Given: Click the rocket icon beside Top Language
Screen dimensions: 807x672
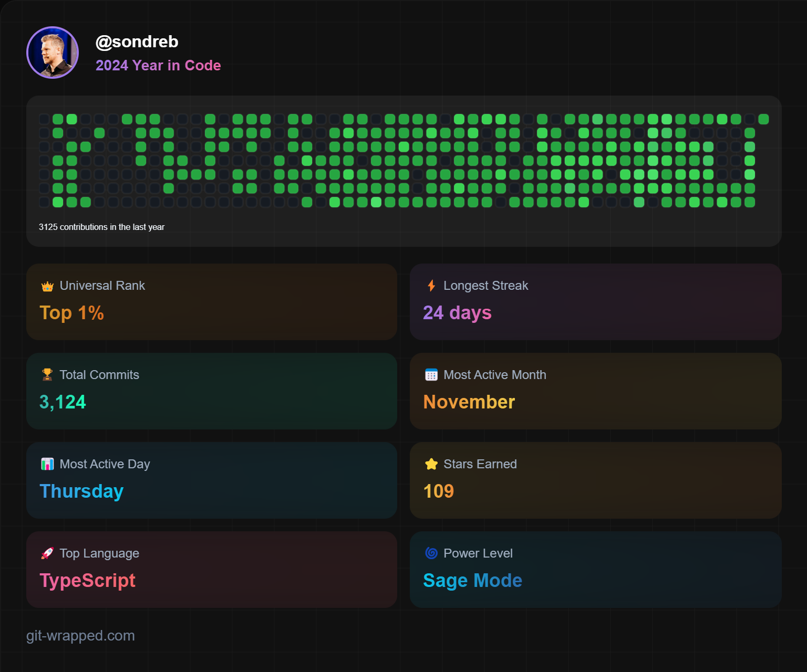Looking at the screenshot, I should pos(47,553).
